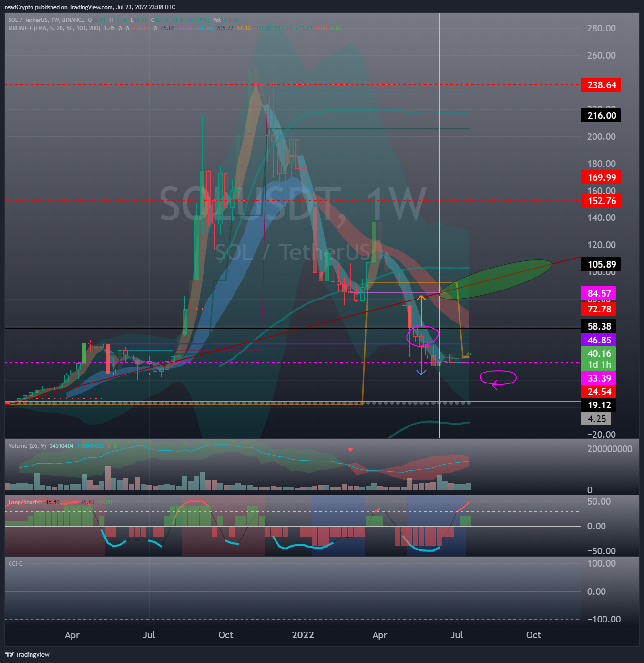This screenshot has width=644, height=663.
Task: Click the black 19.12 price label
Action: [598, 405]
